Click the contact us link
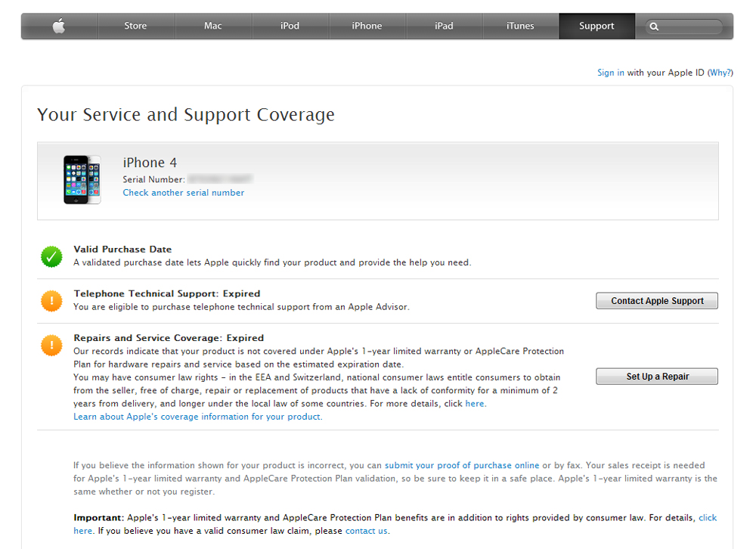Viewport: 756px width, 549px height. (367, 531)
